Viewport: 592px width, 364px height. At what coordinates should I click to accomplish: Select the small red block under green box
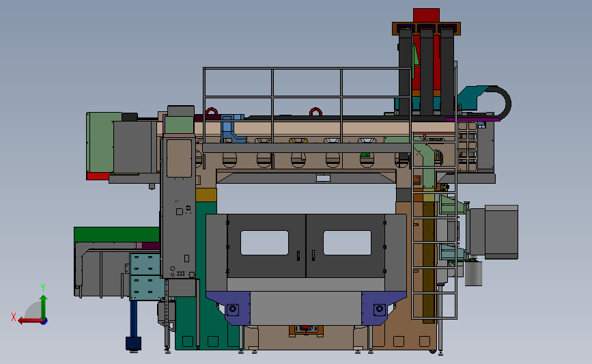pos(98,176)
